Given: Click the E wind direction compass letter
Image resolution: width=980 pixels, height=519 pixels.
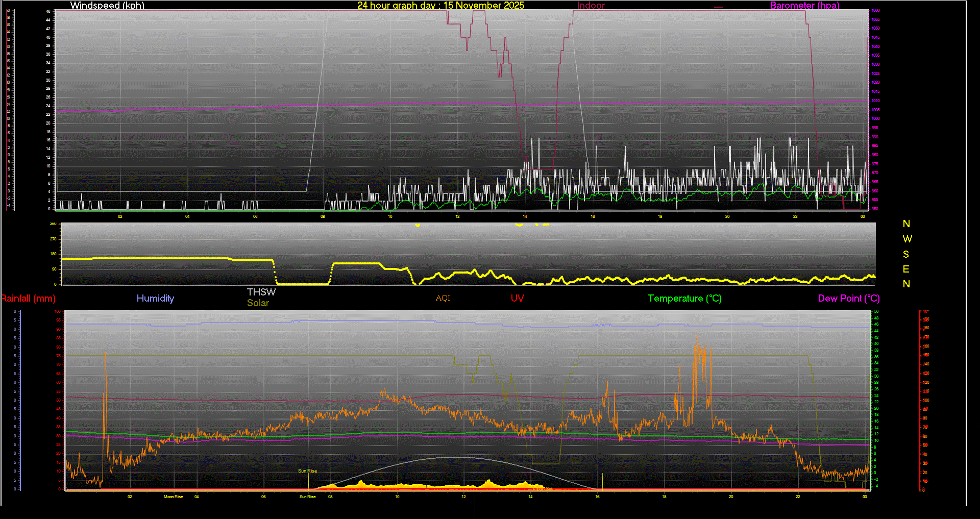Looking at the screenshot, I should pos(906,269).
